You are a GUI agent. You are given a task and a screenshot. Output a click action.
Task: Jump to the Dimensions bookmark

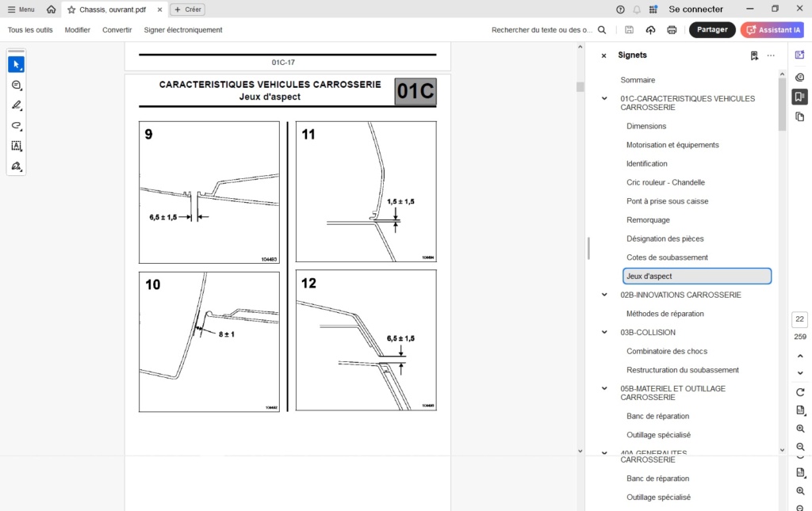pos(646,126)
